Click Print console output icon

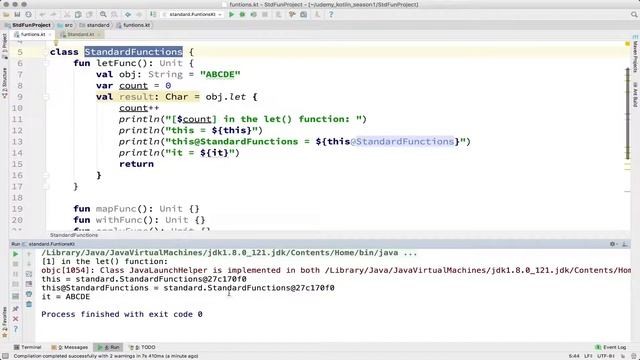point(29,294)
